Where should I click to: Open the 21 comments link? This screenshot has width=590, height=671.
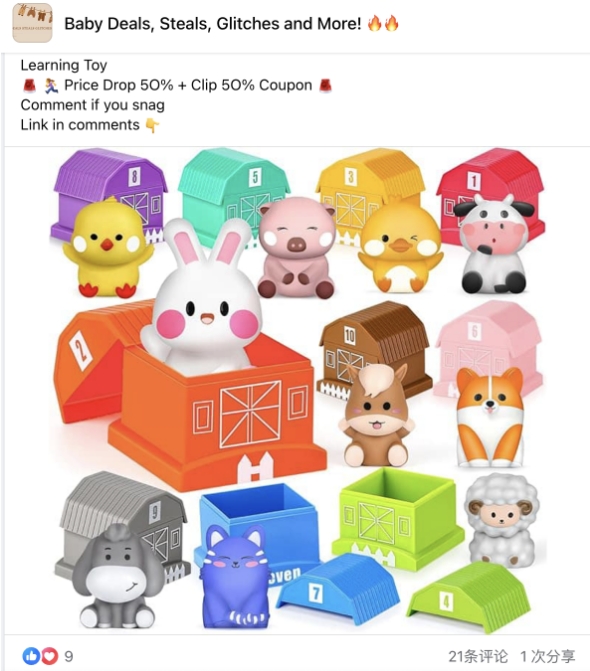point(478,656)
